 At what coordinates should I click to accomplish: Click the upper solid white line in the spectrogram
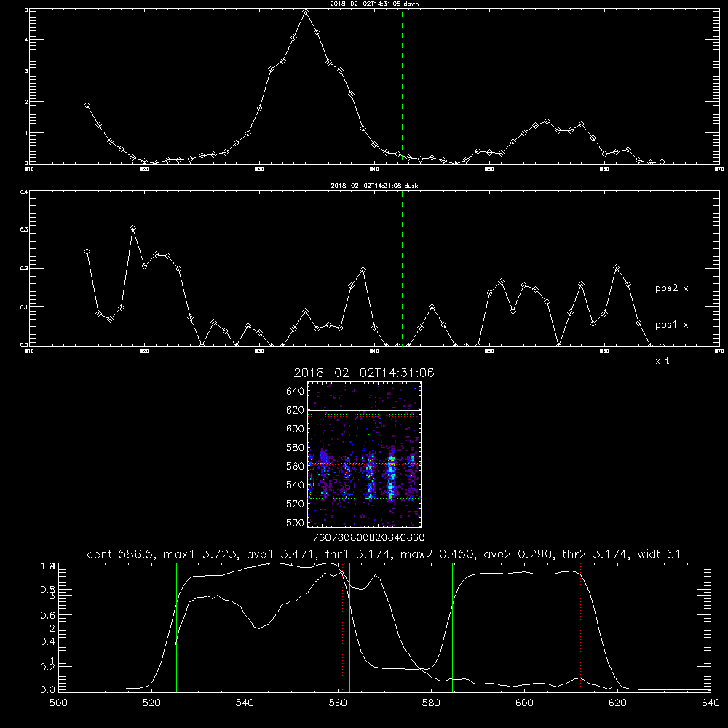click(364, 410)
